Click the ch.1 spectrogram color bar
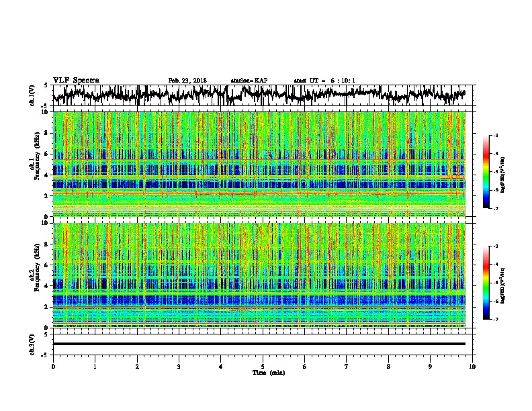 [x=486, y=172]
